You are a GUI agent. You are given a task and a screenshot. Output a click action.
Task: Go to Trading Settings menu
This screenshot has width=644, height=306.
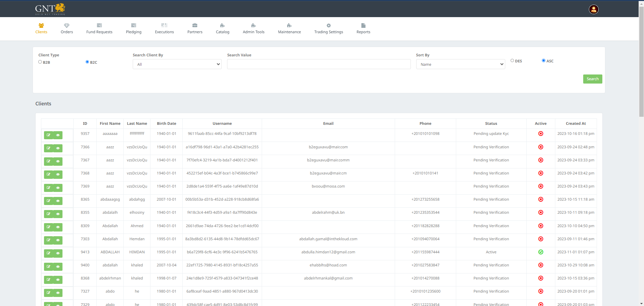329,29
